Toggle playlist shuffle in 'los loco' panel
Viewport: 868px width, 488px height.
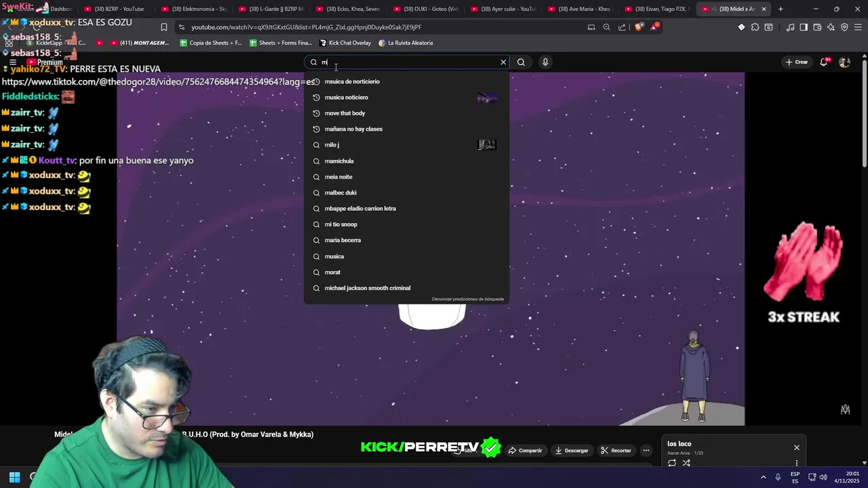(686, 463)
